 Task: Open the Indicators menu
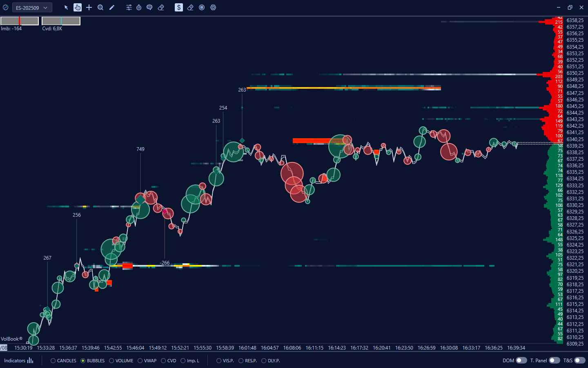pyautogui.click(x=19, y=361)
